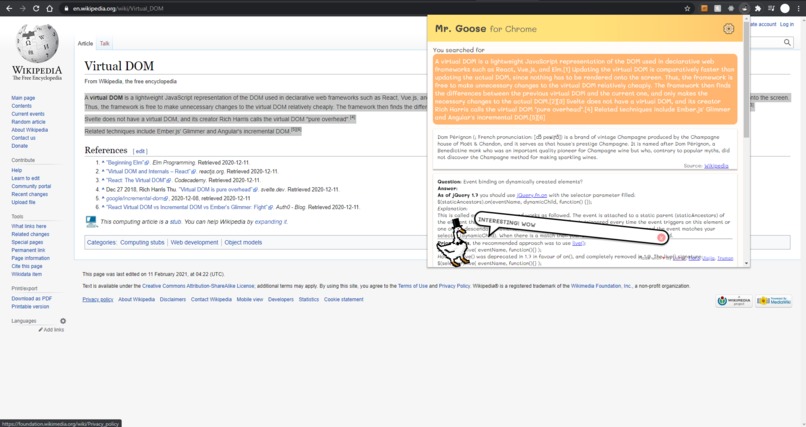The width and height of the screenshot is (806, 427).
Task: Open the Web development category
Action: point(194,242)
